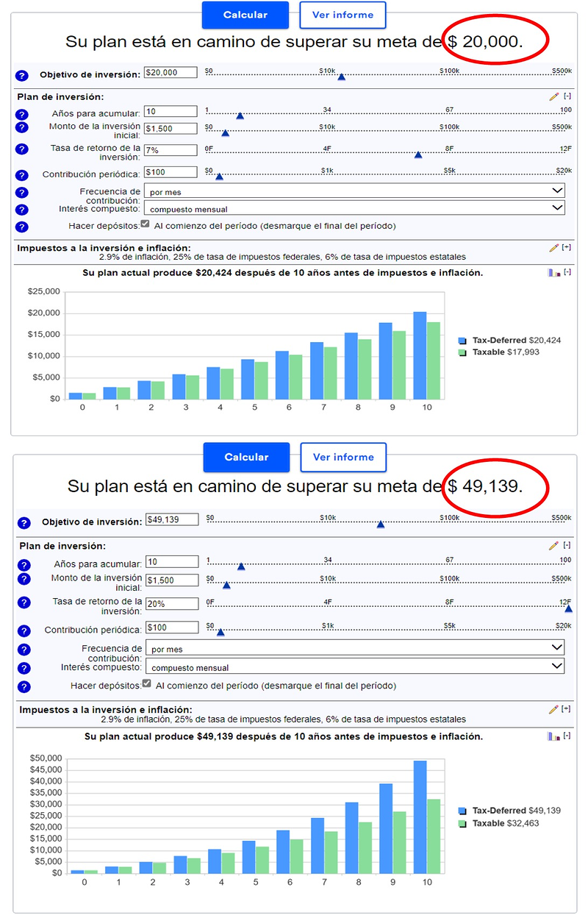
Task: Click help icon beside Objetivo de inversión $20,000
Action: click(x=21, y=75)
